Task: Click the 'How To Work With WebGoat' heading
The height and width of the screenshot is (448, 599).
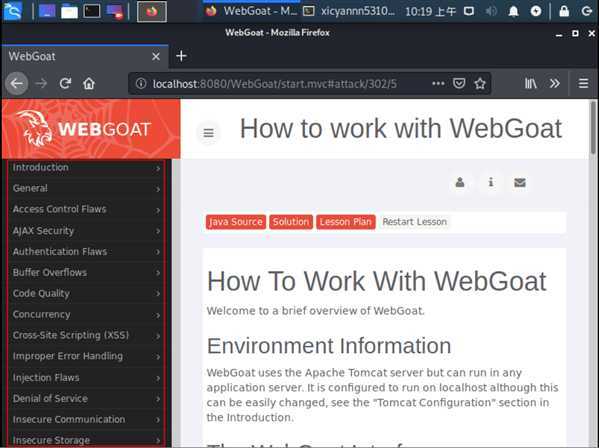Action: [377, 281]
